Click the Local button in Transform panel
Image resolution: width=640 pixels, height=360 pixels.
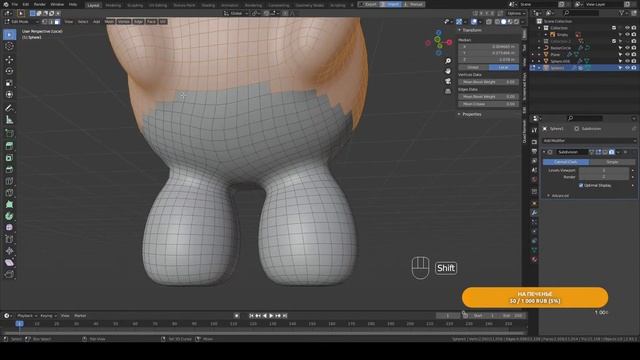click(x=504, y=67)
